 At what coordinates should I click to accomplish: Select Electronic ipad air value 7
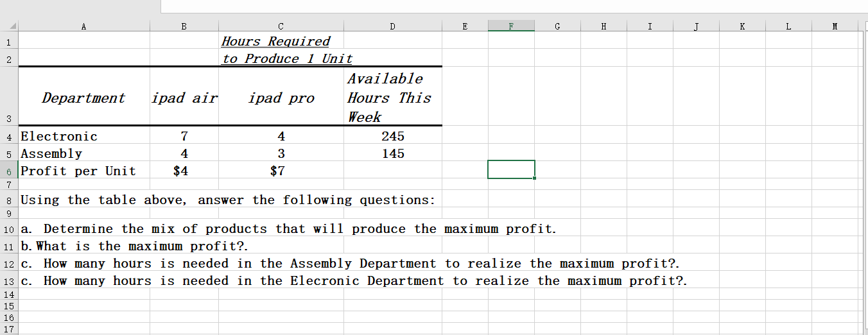pos(184,136)
